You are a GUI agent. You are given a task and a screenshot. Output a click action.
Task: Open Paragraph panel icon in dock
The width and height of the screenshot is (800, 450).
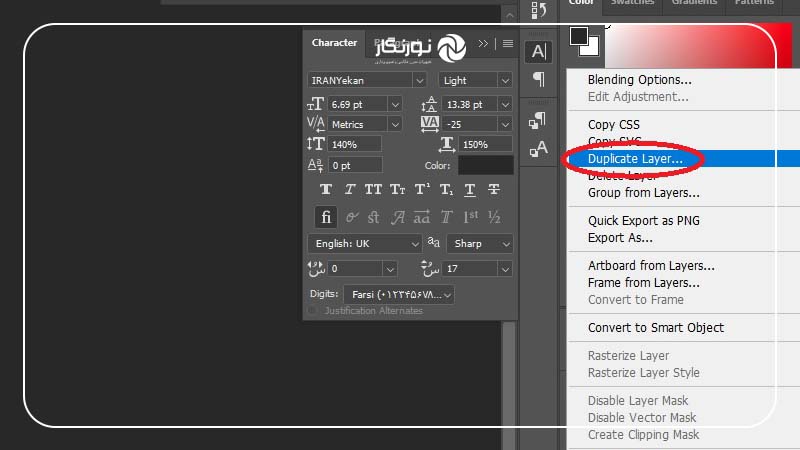coord(538,79)
